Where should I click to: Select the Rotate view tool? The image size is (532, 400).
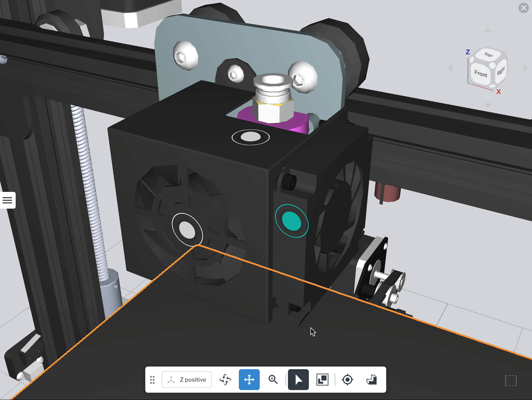pyautogui.click(x=225, y=380)
